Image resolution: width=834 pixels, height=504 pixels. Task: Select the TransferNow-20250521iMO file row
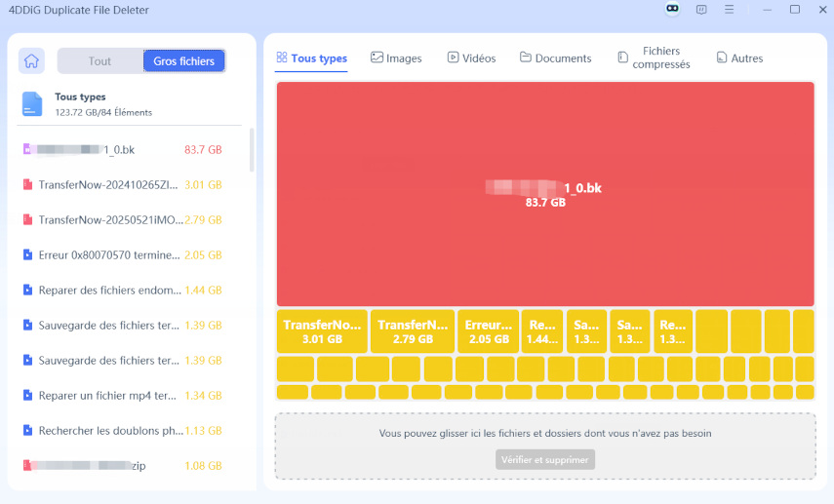pos(130,220)
